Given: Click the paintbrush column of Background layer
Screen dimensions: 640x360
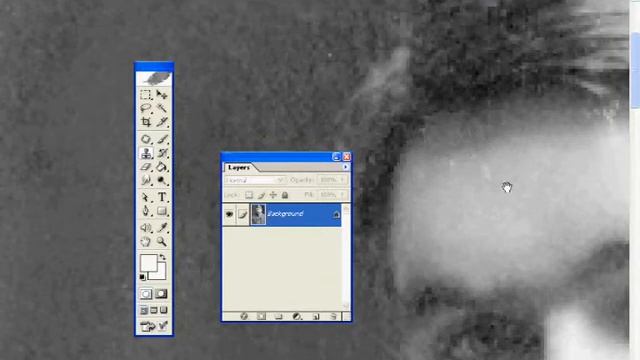Looking at the screenshot, I should pos(242,214).
